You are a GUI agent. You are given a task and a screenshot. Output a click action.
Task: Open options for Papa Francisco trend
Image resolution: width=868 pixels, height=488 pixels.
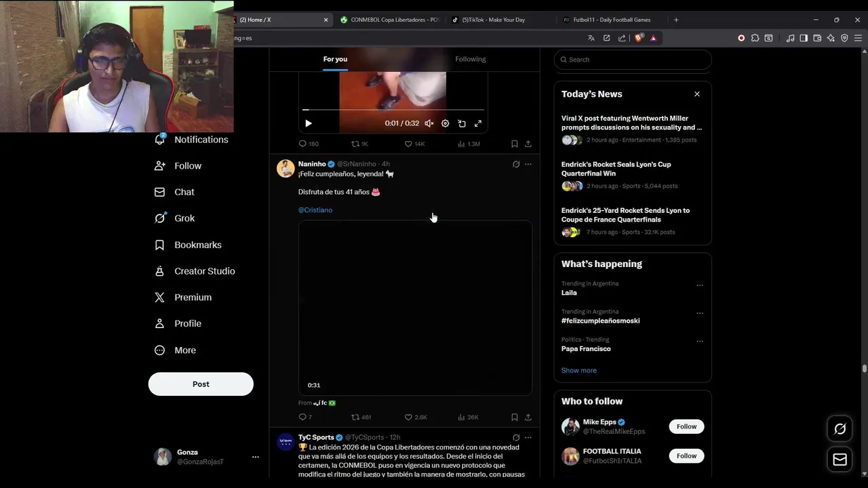tap(700, 342)
